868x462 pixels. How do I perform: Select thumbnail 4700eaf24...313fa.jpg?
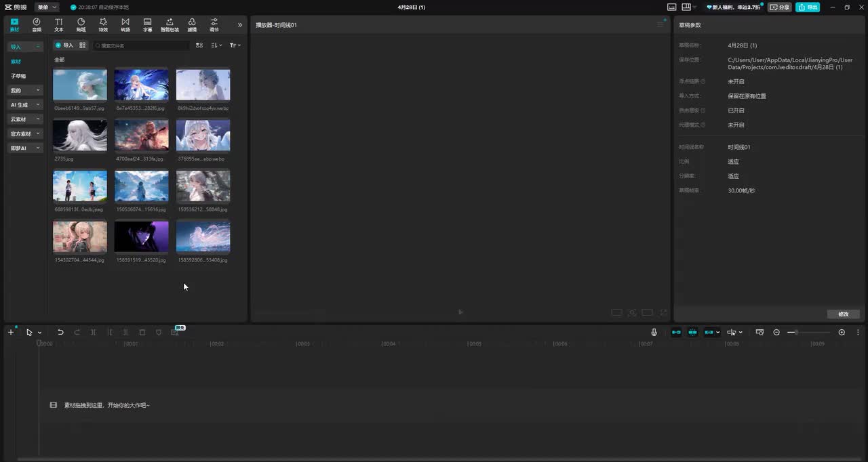coord(142,135)
